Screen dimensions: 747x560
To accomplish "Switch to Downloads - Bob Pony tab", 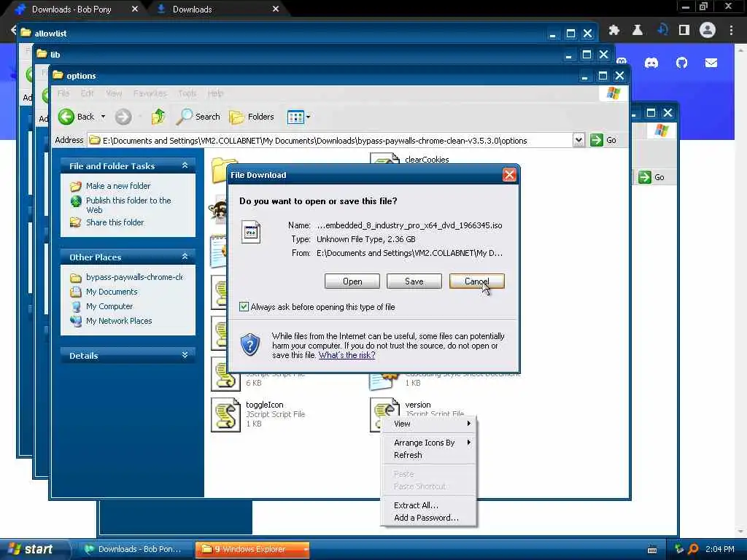I will tap(71, 9).
